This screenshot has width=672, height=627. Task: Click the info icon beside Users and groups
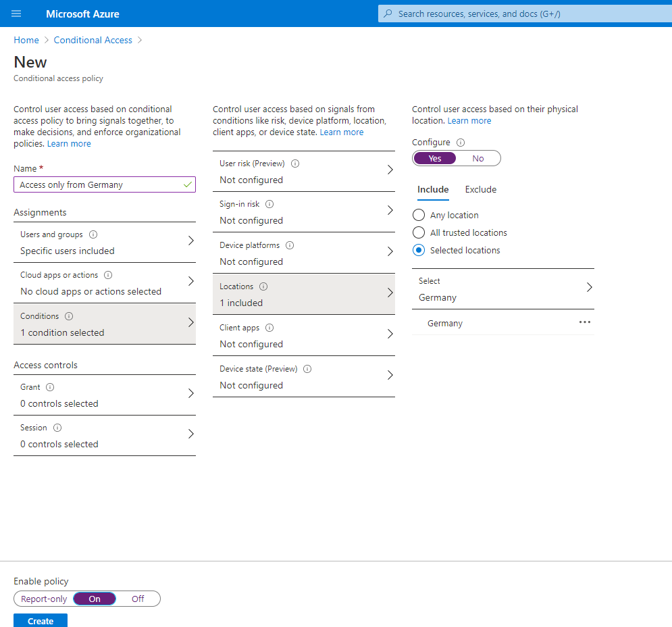93,234
